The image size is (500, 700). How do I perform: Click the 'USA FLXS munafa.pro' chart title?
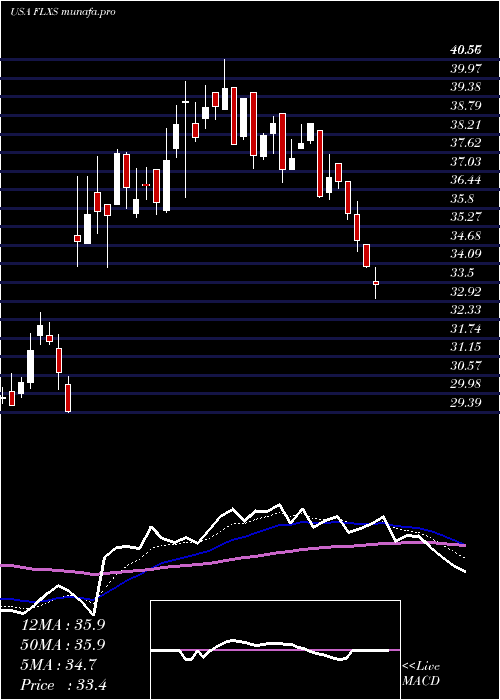(63, 12)
